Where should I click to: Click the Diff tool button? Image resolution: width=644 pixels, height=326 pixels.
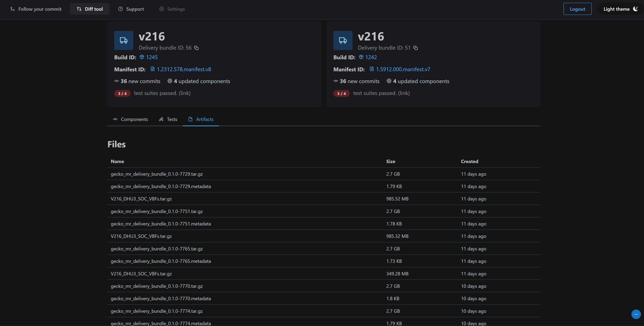point(90,8)
